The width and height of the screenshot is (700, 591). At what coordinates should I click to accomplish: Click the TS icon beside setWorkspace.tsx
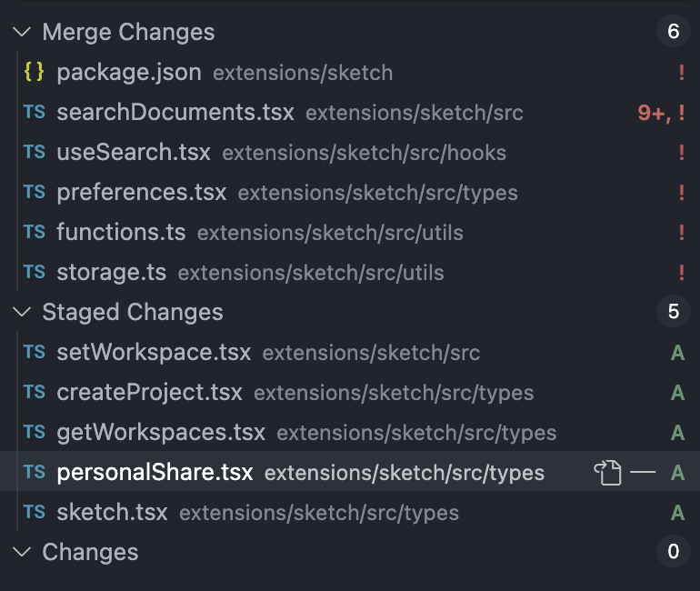[x=35, y=352]
